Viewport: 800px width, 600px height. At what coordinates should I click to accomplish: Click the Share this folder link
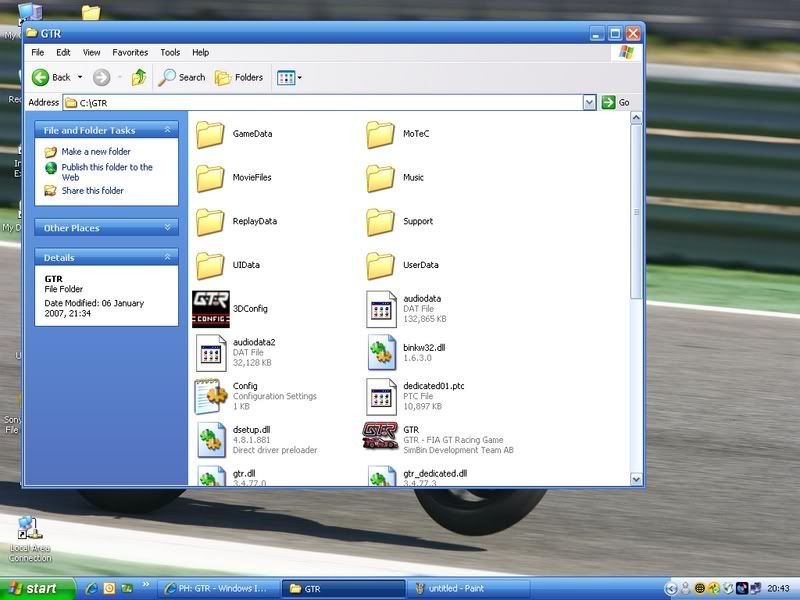tap(92, 191)
